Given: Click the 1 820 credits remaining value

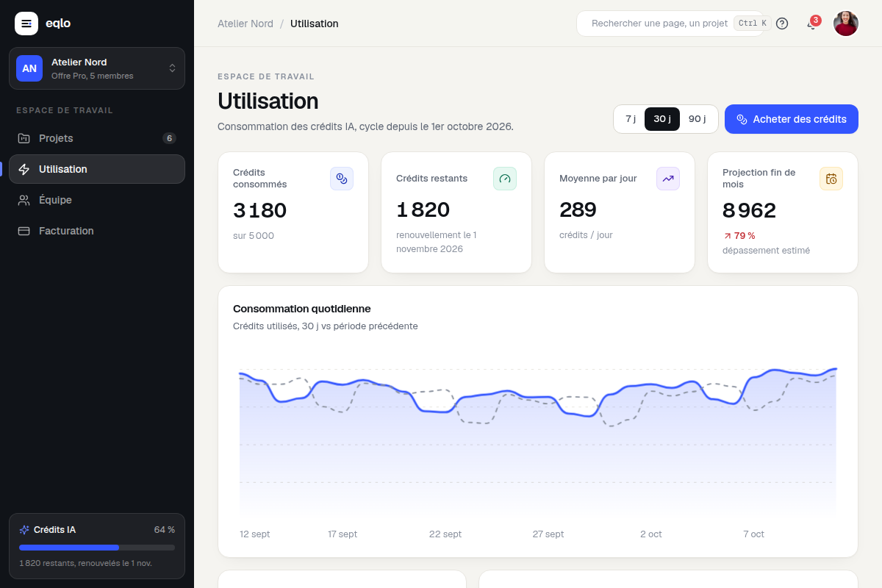Looking at the screenshot, I should [x=423, y=210].
